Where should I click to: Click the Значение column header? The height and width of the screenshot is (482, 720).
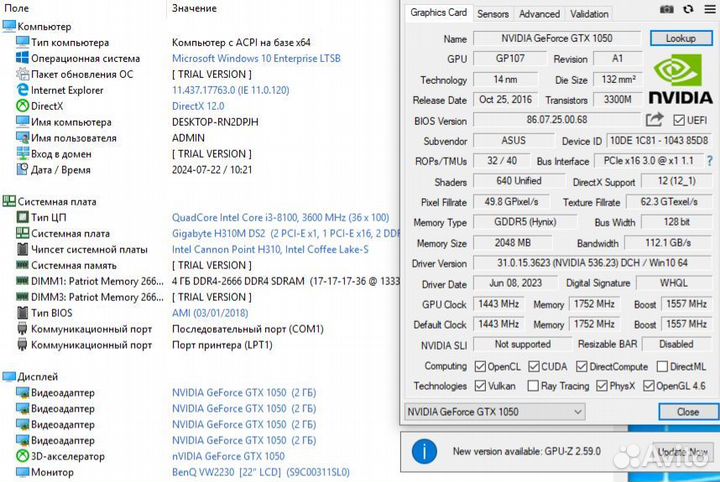pyautogui.click(x=194, y=8)
